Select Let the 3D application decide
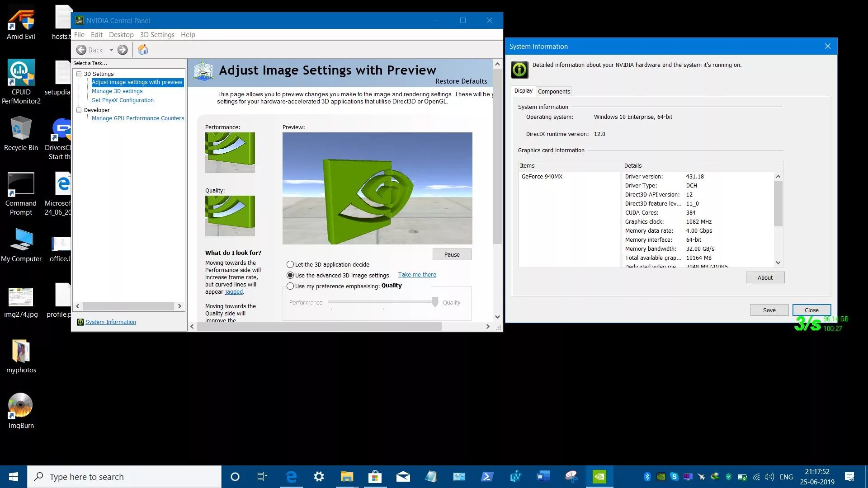 pos(290,264)
